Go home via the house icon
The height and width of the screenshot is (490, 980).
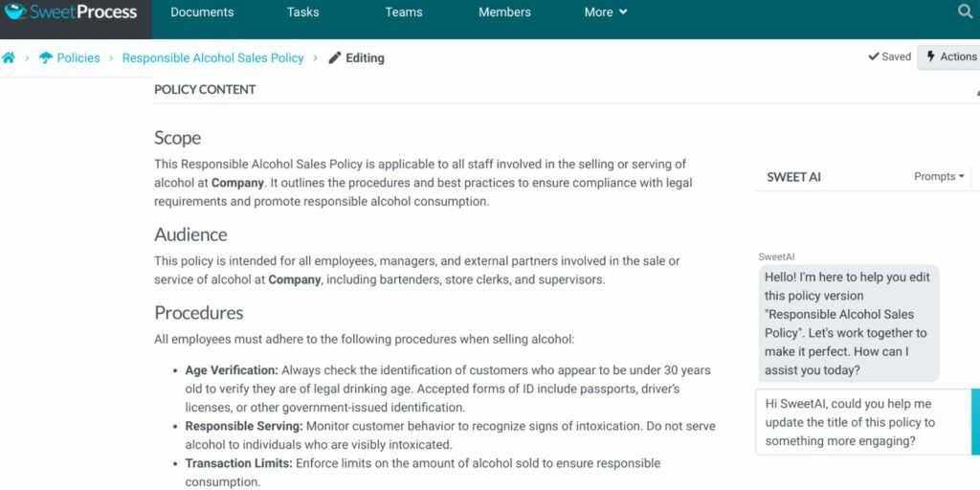8,58
